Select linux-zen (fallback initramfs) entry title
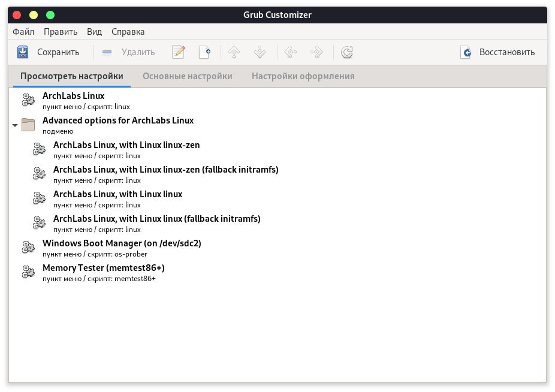This screenshot has width=555, height=392. [x=165, y=170]
